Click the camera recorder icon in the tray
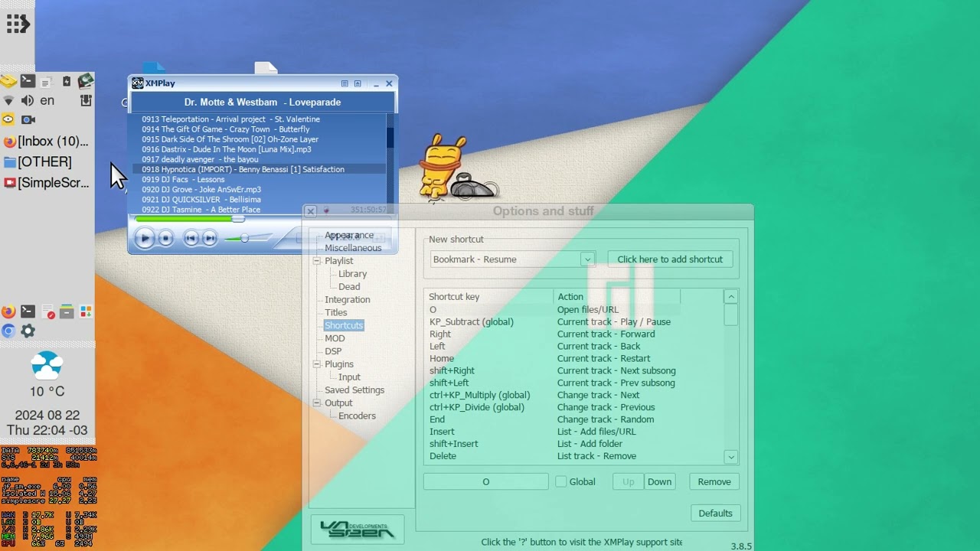Image resolution: width=980 pixels, height=551 pixels. (28, 119)
